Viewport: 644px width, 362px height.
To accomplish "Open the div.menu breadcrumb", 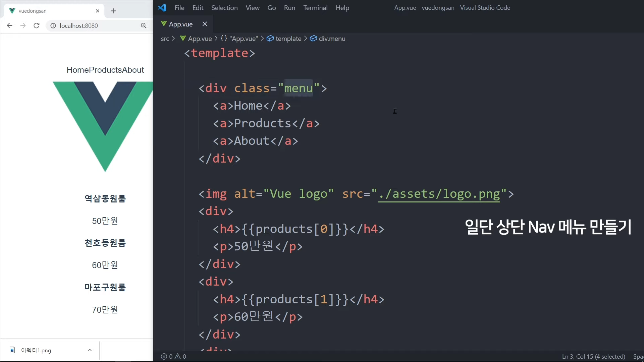I will click(x=331, y=39).
